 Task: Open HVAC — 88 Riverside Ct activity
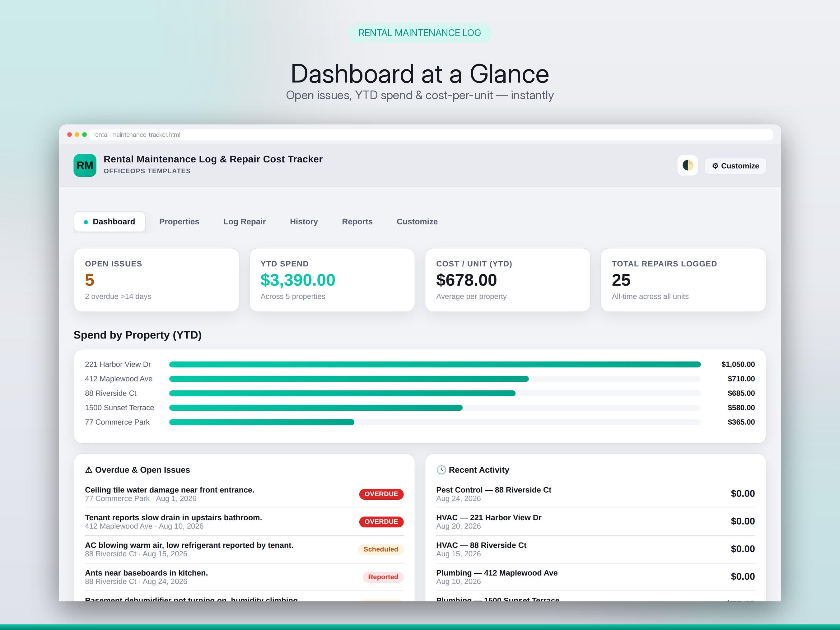(595, 549)
